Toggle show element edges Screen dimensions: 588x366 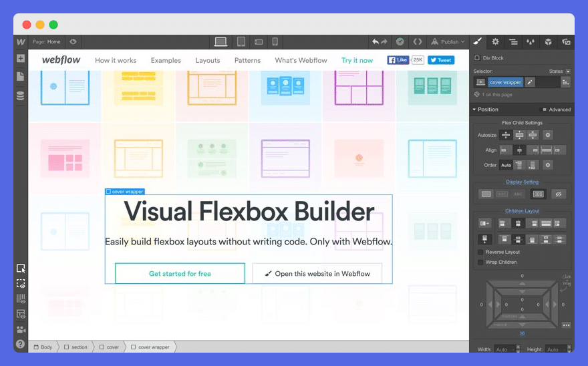click(21, 284)
